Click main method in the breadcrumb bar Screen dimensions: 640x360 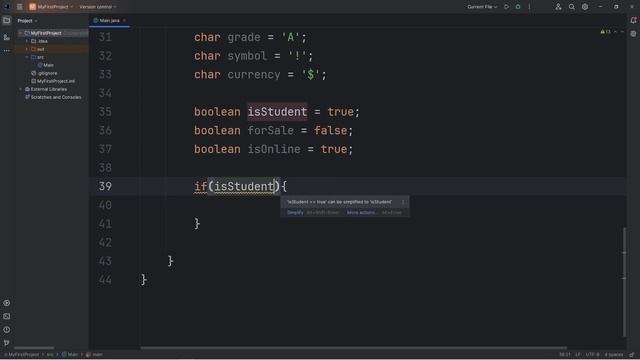click(94, 355)
